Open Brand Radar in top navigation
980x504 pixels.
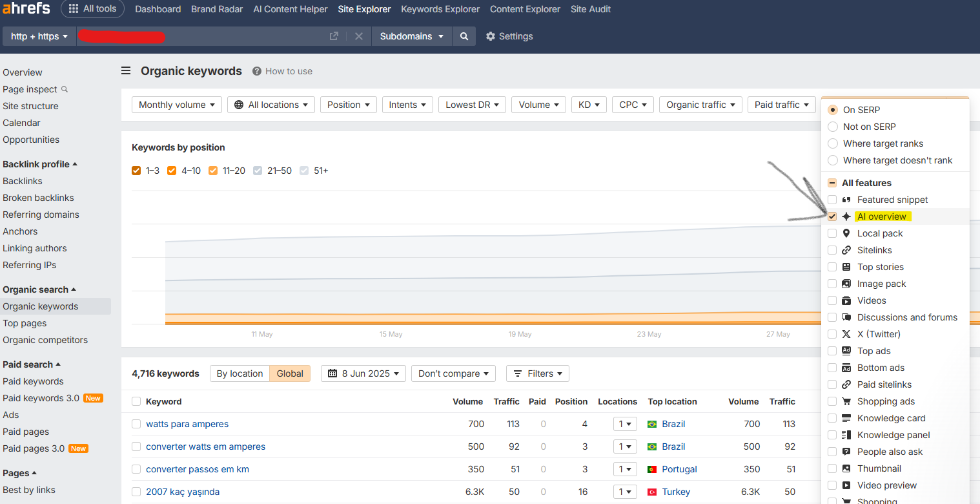(x=217, y=9)
